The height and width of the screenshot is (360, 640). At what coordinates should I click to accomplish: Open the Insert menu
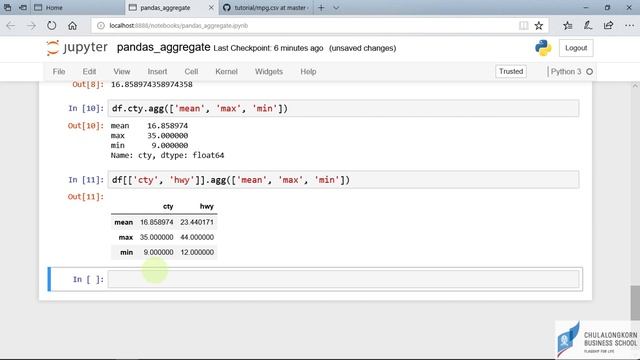click(157, 71)
